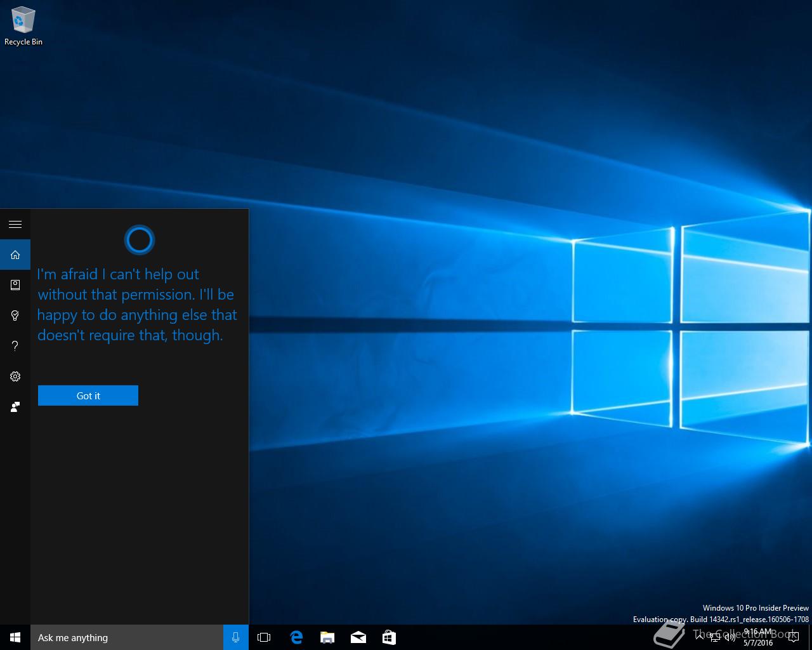
Task: Click the Got it button
Action: [x=88, y=395]
